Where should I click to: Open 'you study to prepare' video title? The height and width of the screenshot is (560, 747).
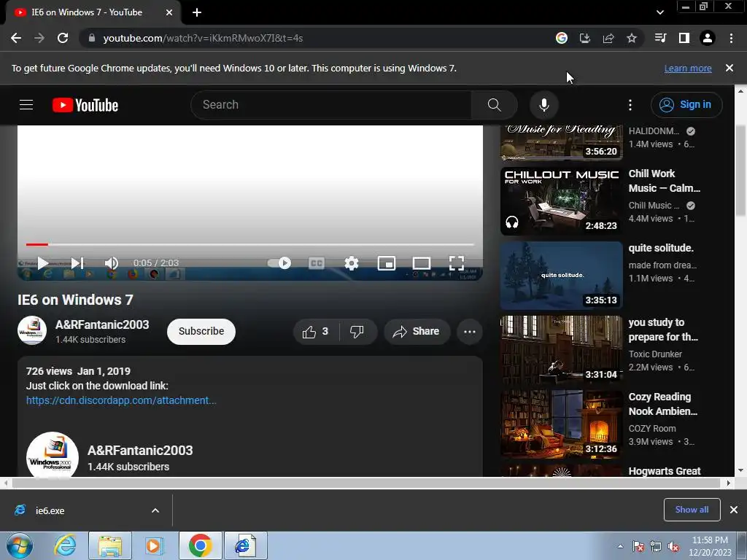663,330
